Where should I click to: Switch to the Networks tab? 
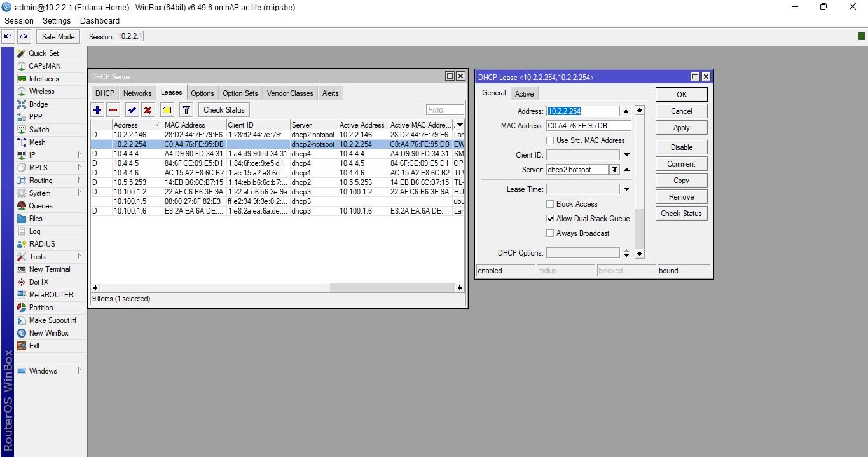(x=137, y=93)
